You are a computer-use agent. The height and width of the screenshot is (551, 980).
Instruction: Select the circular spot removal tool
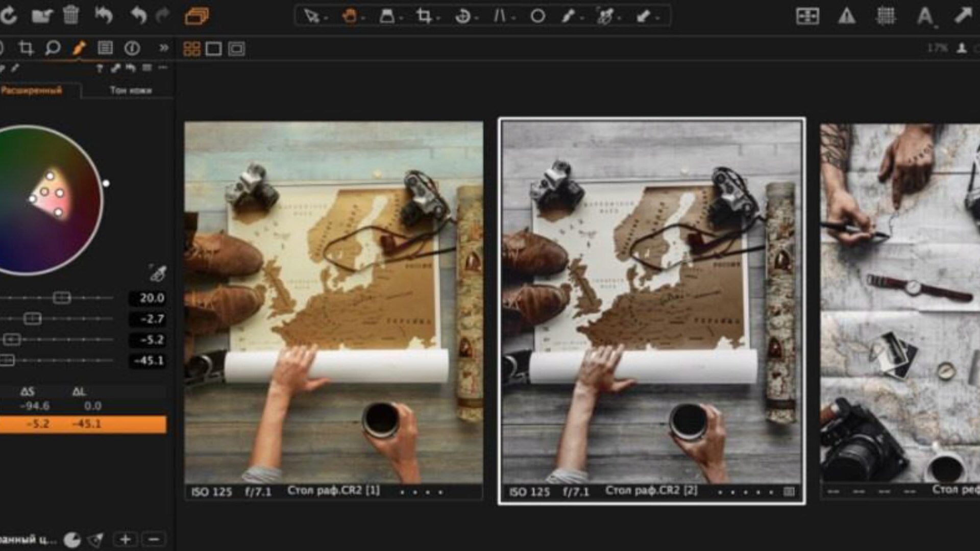click(537, 16)
